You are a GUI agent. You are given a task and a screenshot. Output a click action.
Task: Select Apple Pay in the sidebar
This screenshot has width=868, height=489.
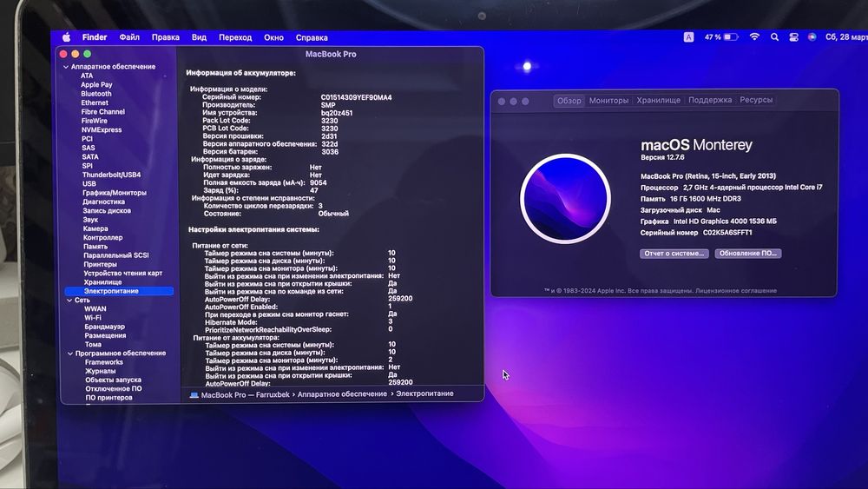[96, 85]
